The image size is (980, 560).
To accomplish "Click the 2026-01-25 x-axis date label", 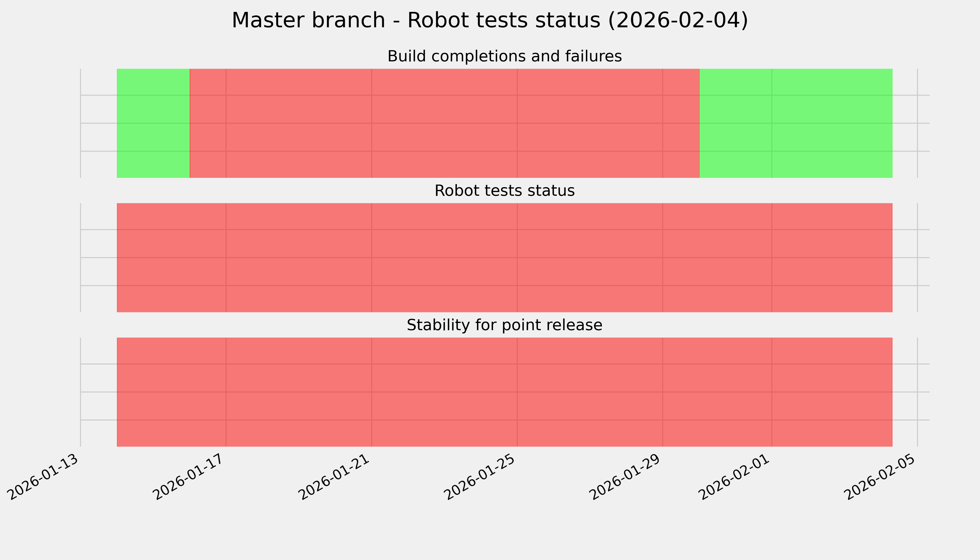I will click(x=480, y=477).
